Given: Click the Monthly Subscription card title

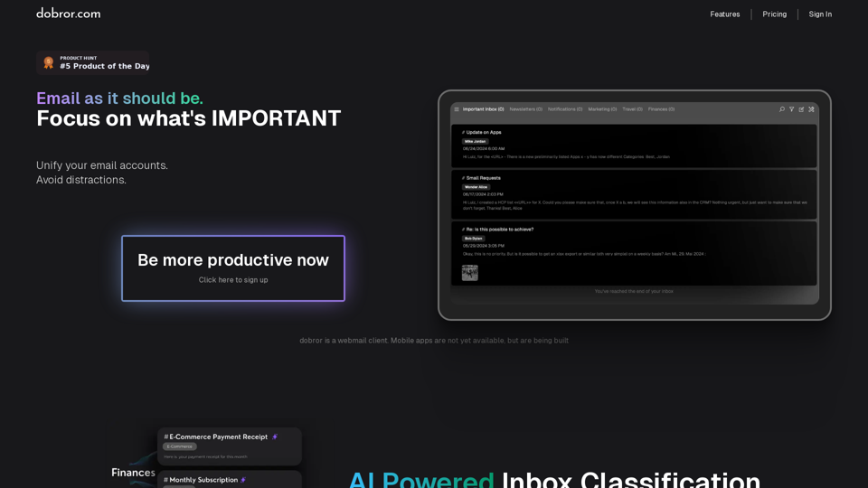Looking at the screenshot, I should [203, 480].
